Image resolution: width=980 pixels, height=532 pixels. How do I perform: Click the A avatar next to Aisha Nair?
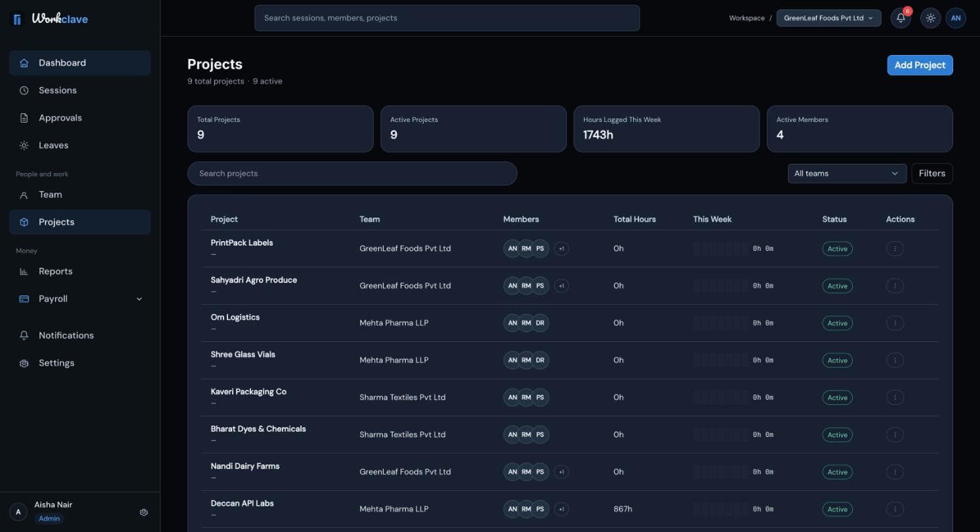point(18,512)
